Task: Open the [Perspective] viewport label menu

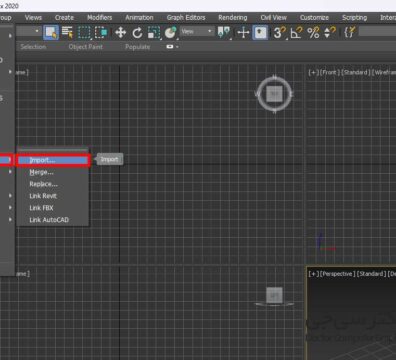Action: [337, 274]
